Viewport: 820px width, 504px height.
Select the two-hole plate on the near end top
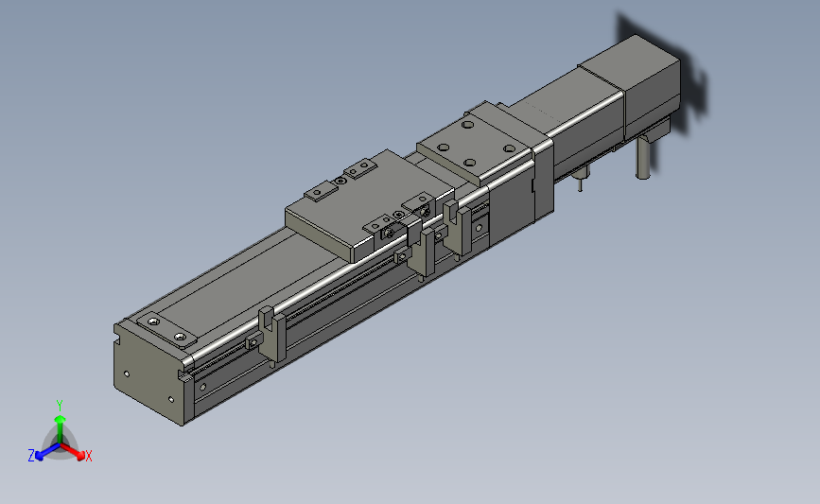[166, 329]
